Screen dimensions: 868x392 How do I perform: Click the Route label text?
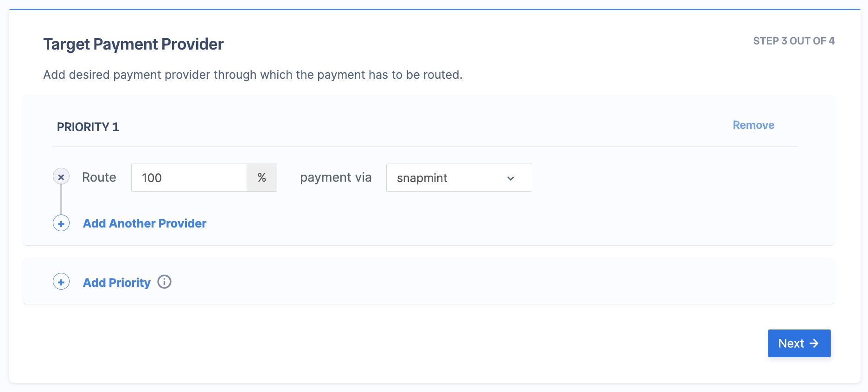[x=99, y=177]
